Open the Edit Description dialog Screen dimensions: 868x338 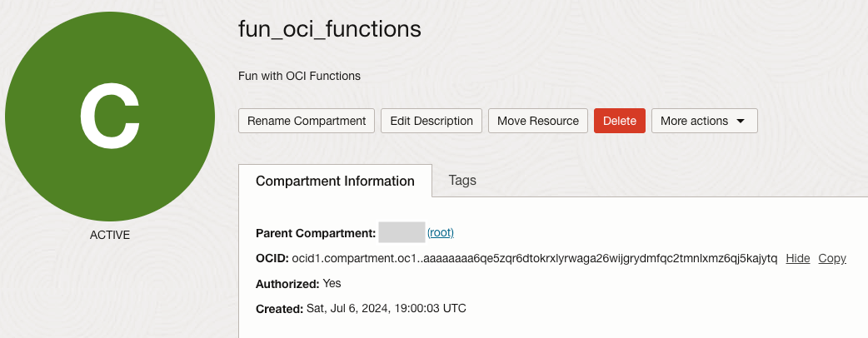[x=432, y=121]
